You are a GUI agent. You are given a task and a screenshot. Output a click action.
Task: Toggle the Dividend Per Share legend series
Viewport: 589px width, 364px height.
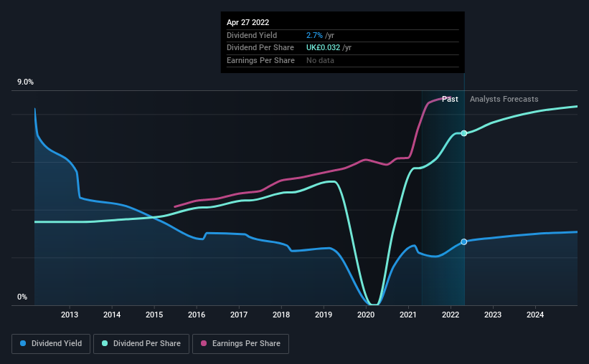(141, 344)
